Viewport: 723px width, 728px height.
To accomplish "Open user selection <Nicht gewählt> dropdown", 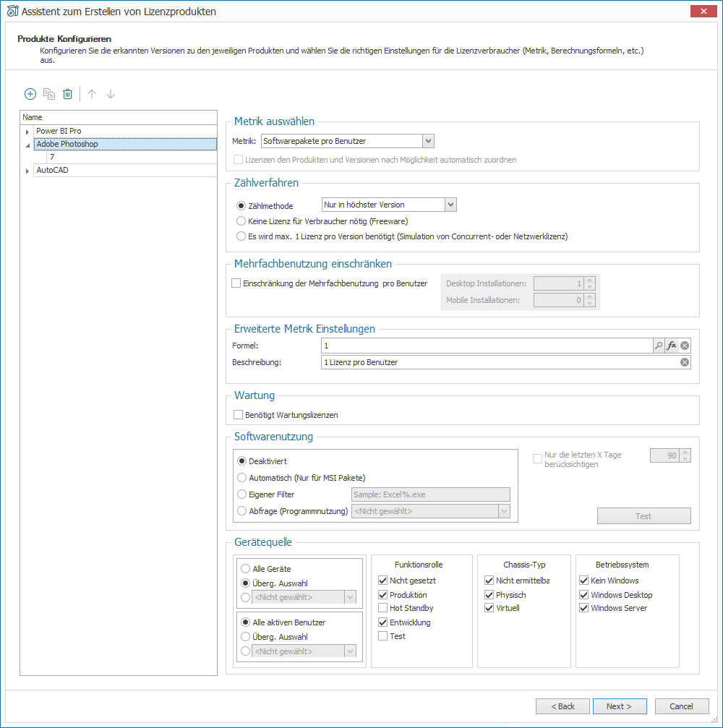I will [350, 651].
